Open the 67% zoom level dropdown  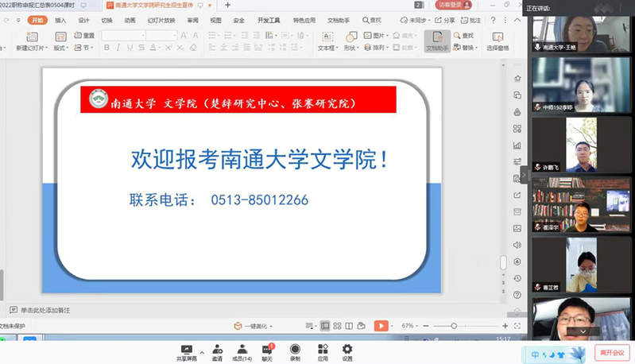tap(410, 326)
